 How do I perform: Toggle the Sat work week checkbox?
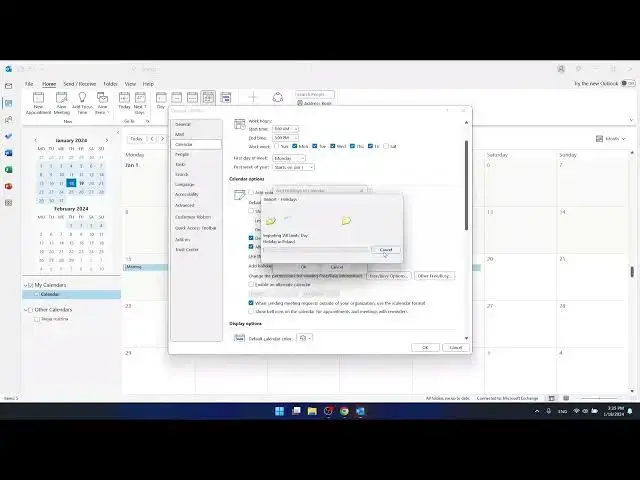(x=386, y=146)
